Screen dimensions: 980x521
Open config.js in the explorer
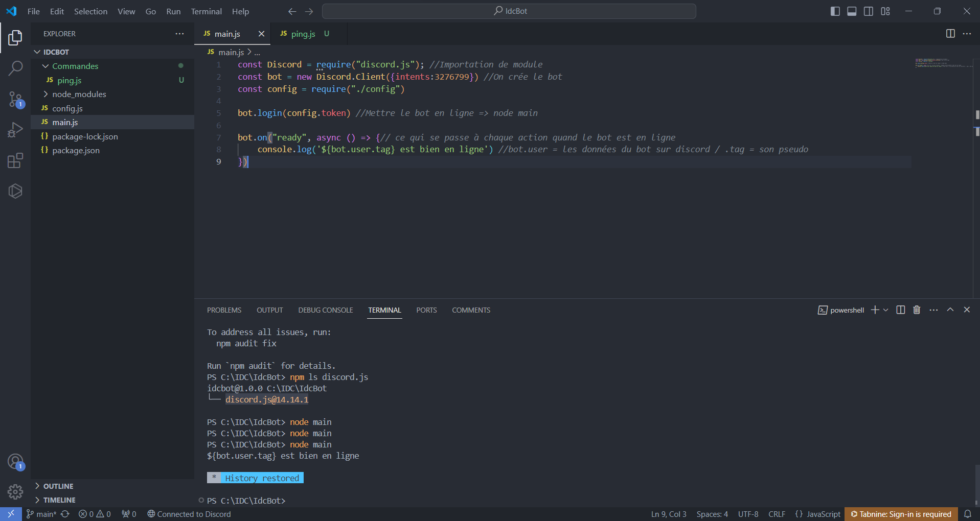[112, 108]
